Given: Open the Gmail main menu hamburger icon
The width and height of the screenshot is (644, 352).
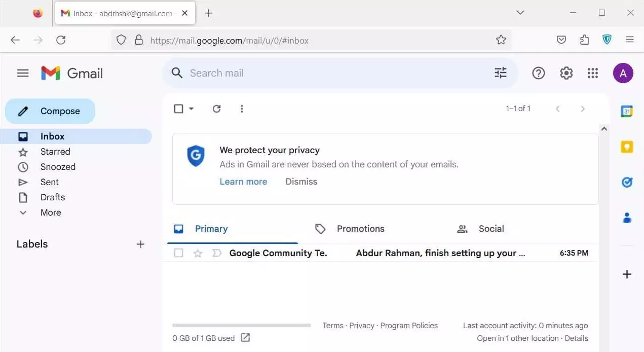Looking at the screenshot, I should 23,73.
